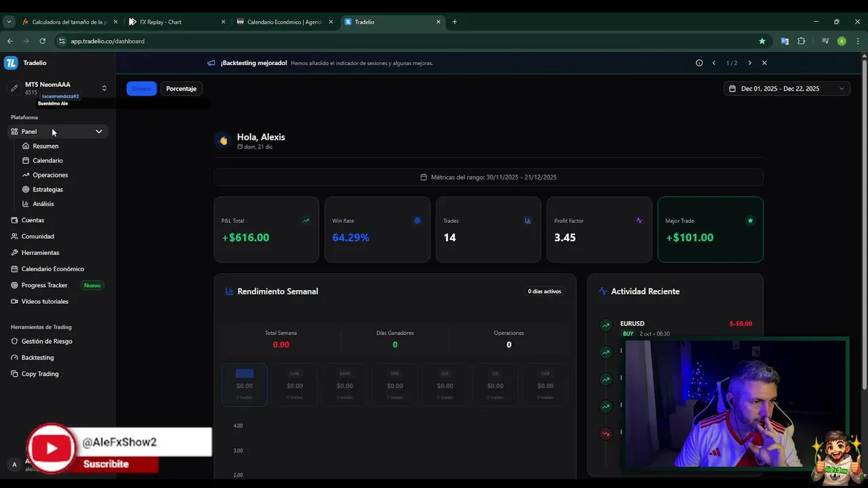The image size is (868, 488).
Task: Open Panel in the sidebar
Action: coord(57,131)
